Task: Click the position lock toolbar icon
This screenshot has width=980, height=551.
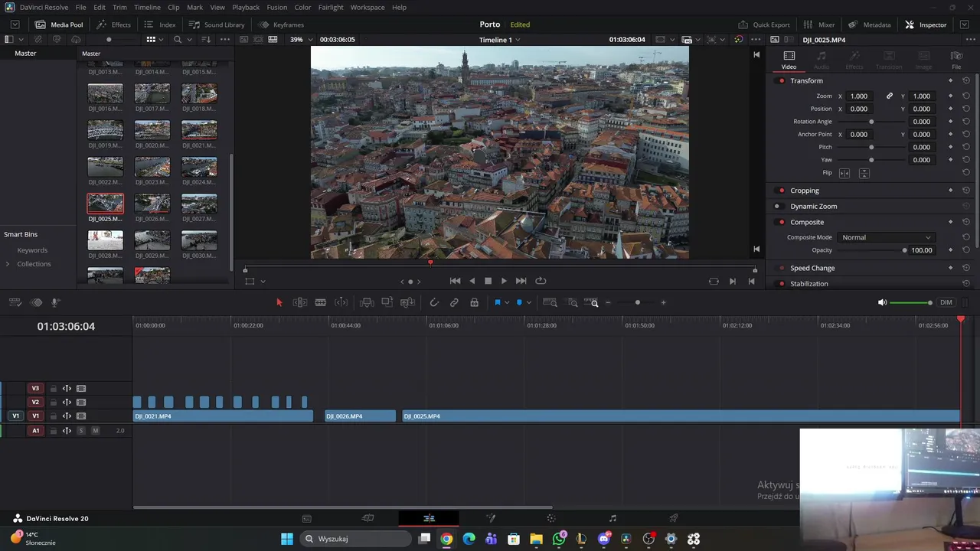Action: pyautogui.click(x=474, y=302)
